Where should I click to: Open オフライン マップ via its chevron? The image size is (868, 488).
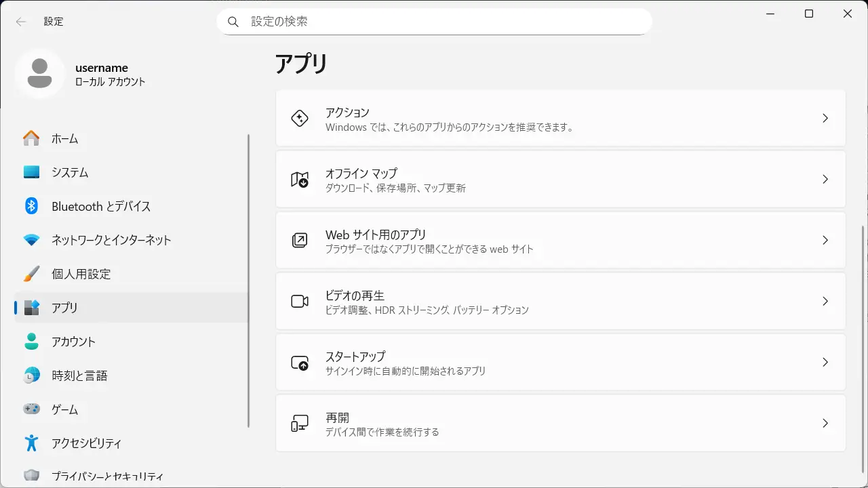pyautogui.click(x=825, y=179)
